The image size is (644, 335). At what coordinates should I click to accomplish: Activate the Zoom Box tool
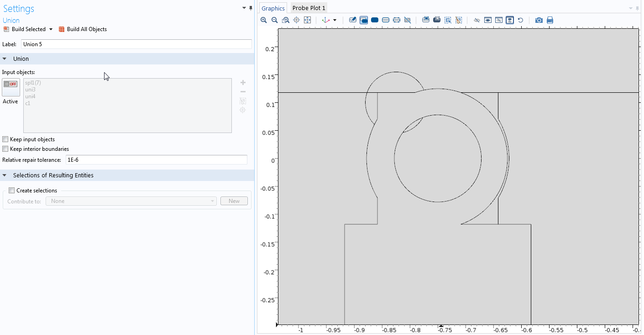point(286,20)
